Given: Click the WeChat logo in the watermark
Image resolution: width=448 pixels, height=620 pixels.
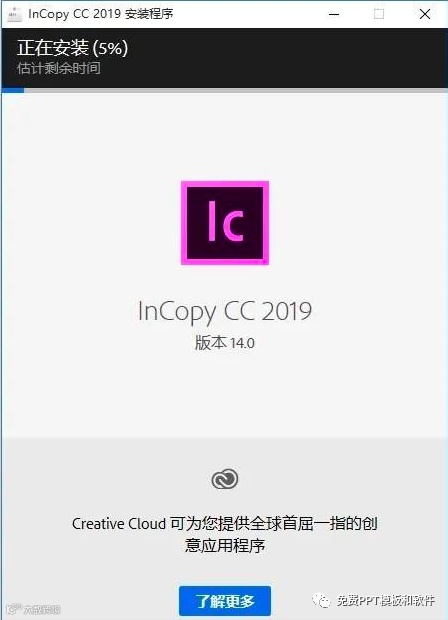Looking at the screenshot, I should click(321, 600).
